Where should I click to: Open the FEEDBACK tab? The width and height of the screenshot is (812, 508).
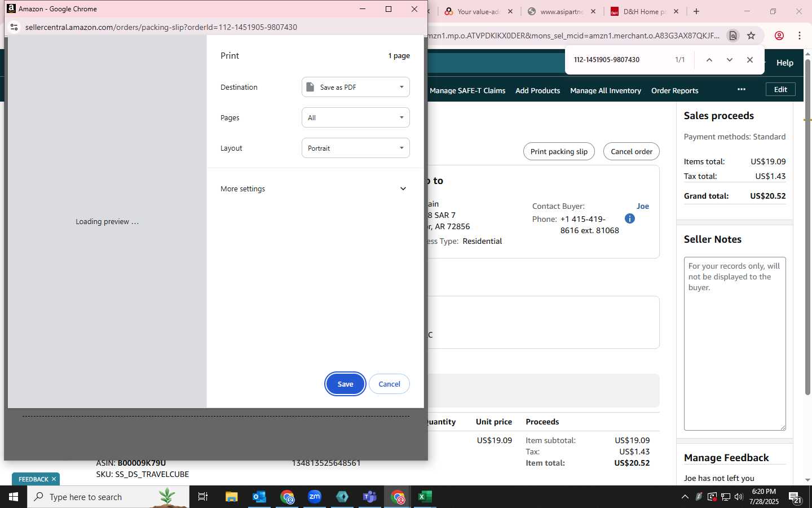pyautogui.click(x=33, y=479)
